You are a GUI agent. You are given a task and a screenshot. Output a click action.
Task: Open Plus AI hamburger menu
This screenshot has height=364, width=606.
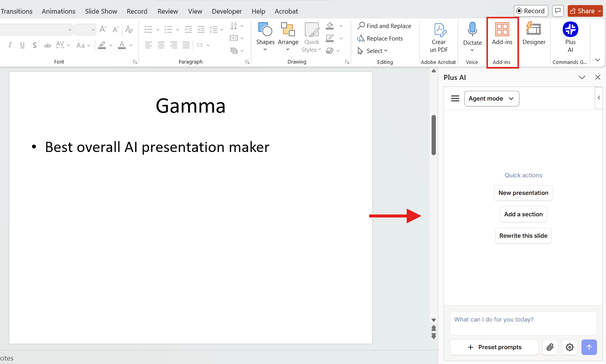coord(455,99)
